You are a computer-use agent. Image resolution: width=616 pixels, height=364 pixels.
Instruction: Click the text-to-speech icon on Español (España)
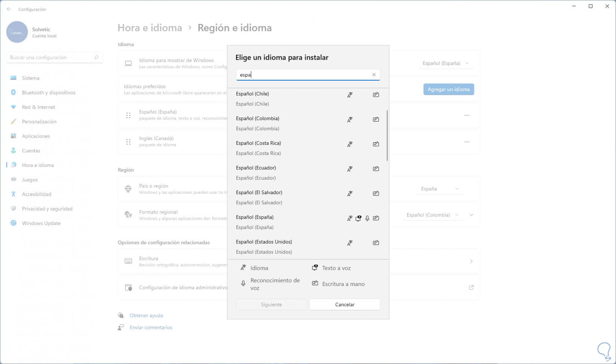pos(358,218)
